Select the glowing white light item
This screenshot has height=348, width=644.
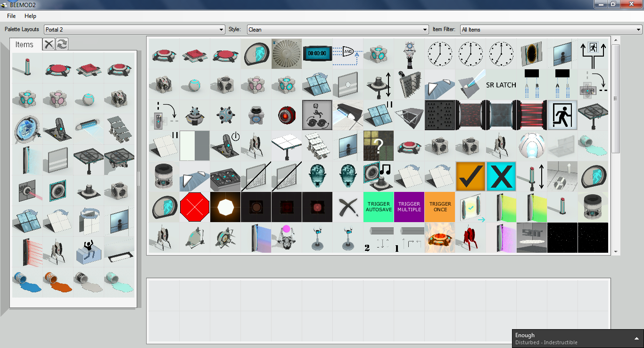225,207
